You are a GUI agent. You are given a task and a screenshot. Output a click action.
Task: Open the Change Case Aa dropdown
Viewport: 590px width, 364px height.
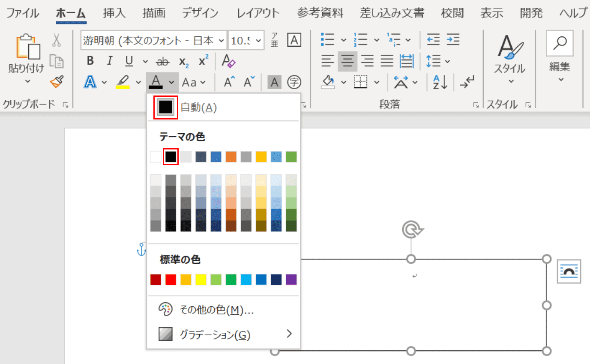[x=194, y=82]
